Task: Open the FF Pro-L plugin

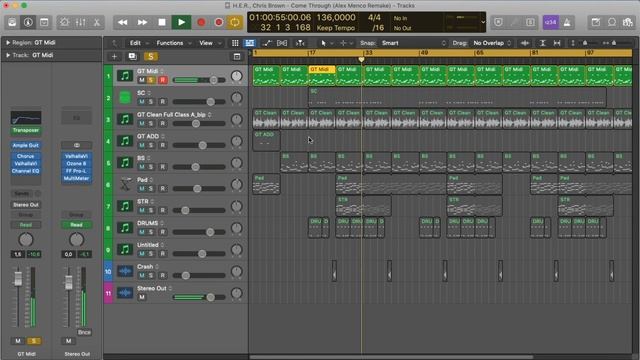Action: tap(76, 171)
